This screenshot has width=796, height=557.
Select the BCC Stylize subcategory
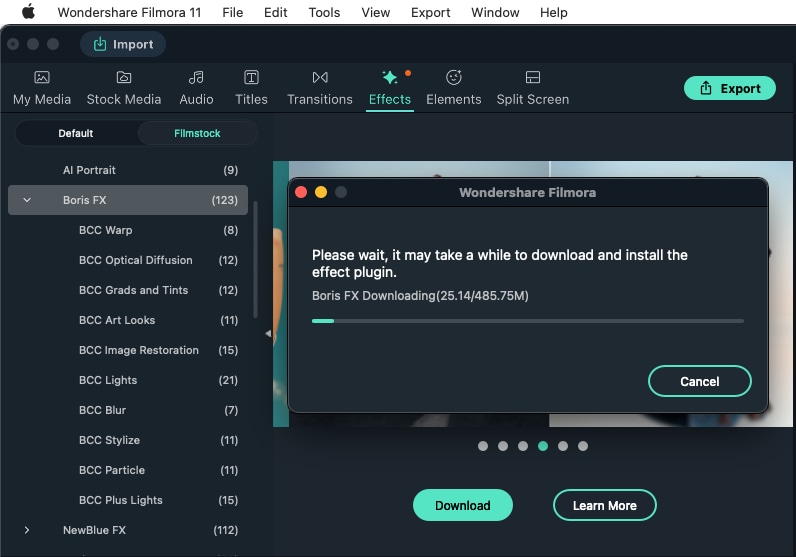128,440
